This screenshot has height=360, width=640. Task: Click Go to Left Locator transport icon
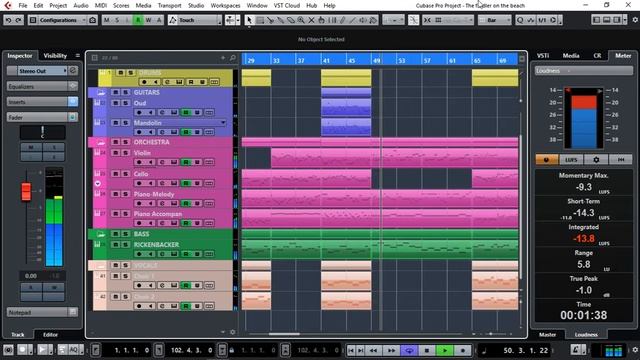point(351,350)
